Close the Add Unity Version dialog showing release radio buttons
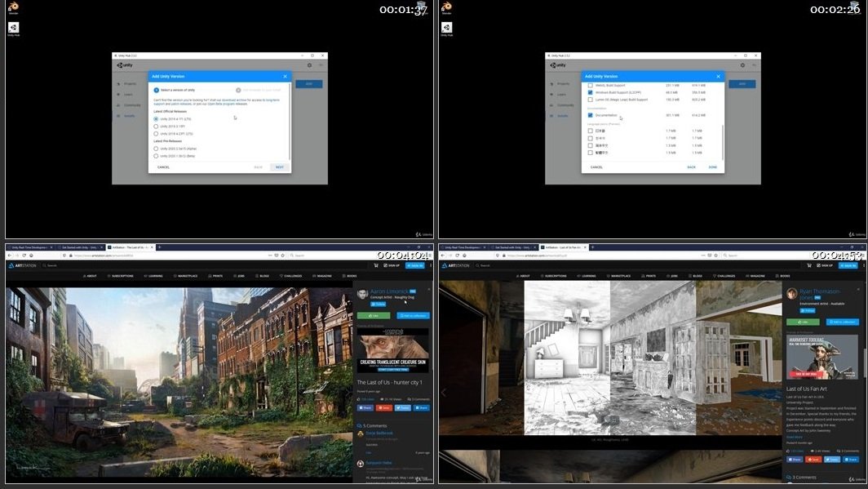 coord(285,77)
